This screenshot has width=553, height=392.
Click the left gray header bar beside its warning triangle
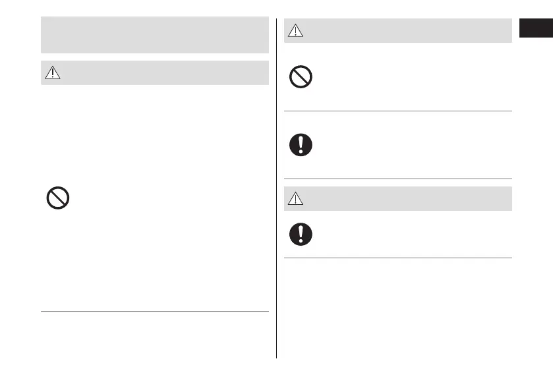tap(165, 73)
